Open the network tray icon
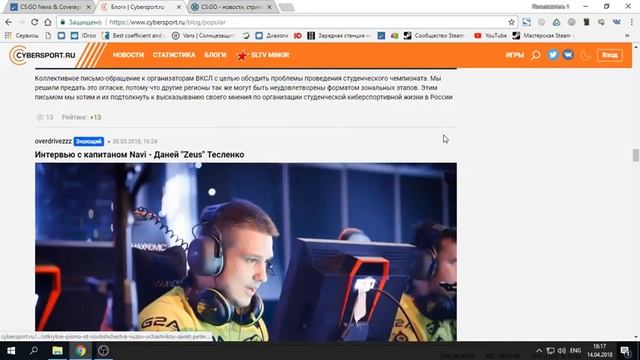Screen dimensions: 640x360 [551, 351]
